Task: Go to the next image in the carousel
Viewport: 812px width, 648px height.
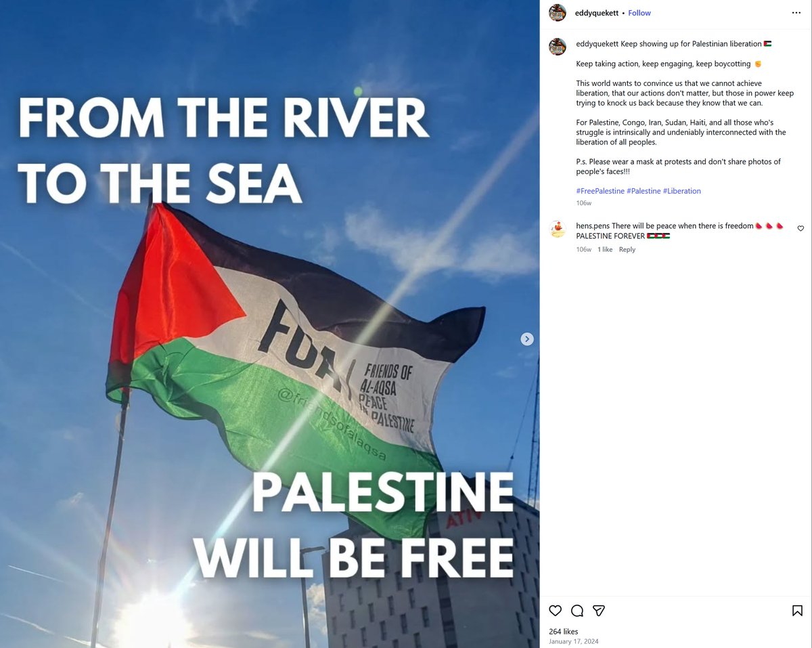Action: click(x=527, y=339)
